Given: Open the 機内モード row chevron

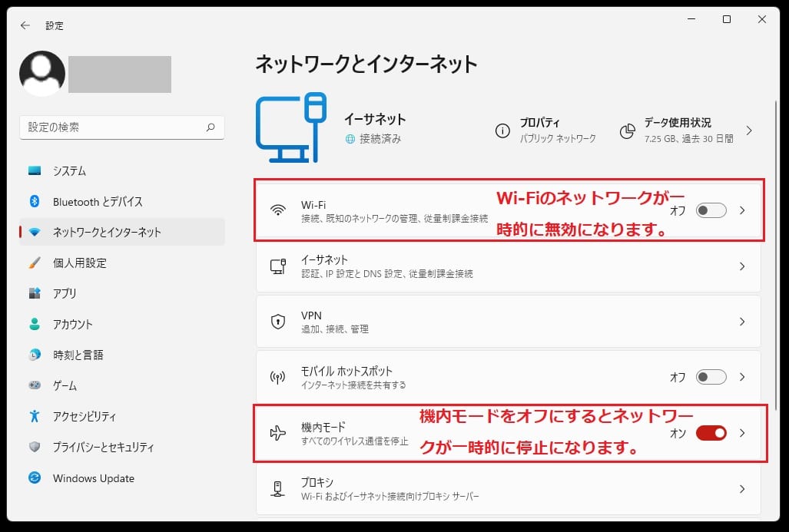Looking at the screenshot, I should [x=742, y=433].
